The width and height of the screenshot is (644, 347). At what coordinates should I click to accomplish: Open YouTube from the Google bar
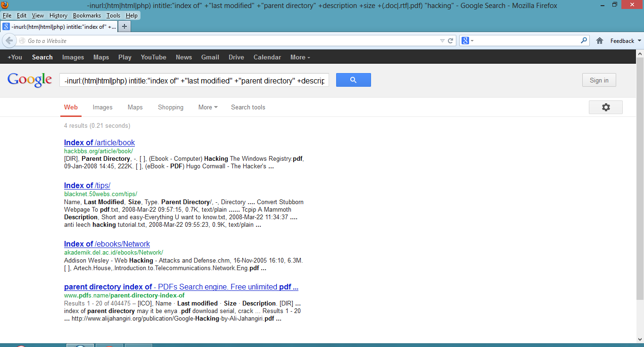tap(153, 57)
